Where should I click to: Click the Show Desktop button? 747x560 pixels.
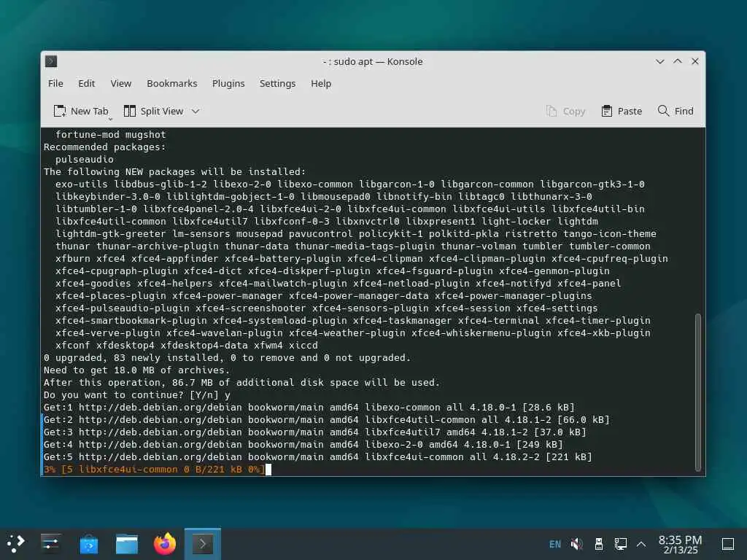point(728,544)
